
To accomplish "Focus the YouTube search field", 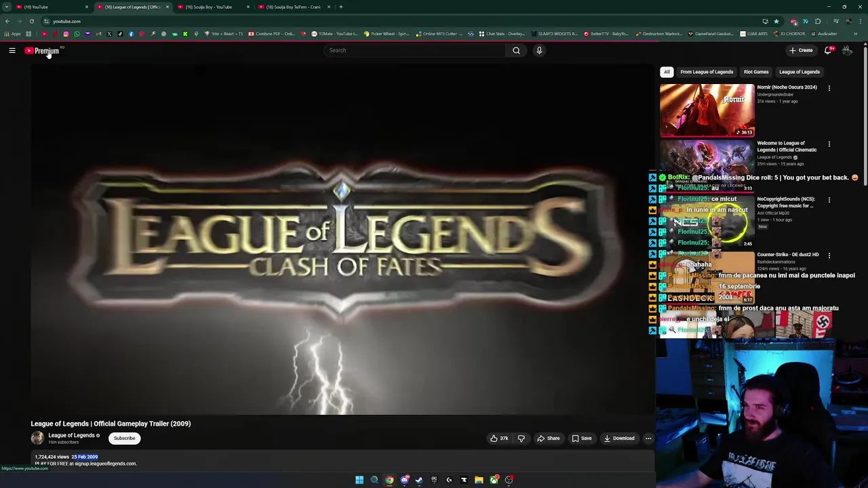I will (x=415, y=50).
